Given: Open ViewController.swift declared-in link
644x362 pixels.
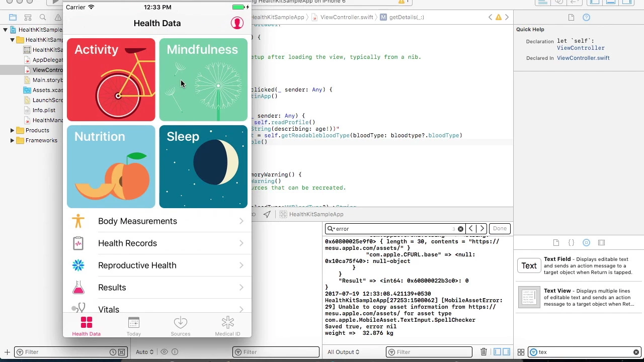Looking at the screenshot, I should tap(583, 58).
